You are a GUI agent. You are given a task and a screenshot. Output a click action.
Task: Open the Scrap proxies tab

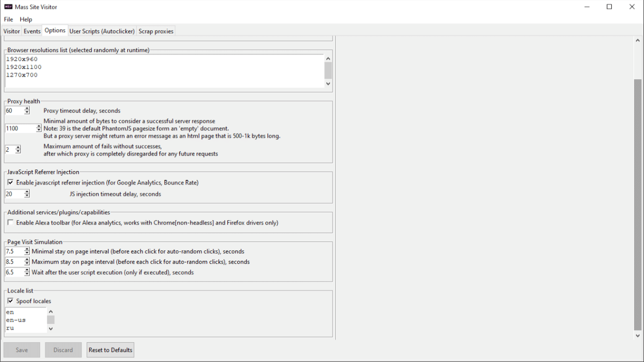[x=155, y=31]
